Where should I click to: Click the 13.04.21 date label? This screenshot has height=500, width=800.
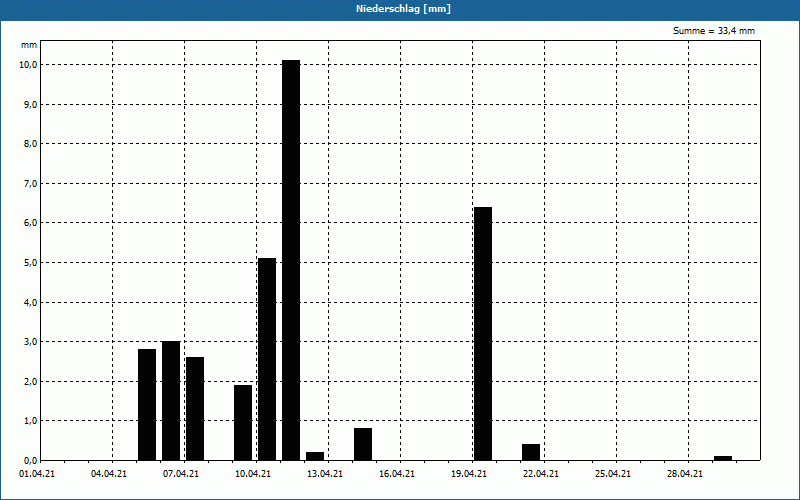[x=324, y=474]
